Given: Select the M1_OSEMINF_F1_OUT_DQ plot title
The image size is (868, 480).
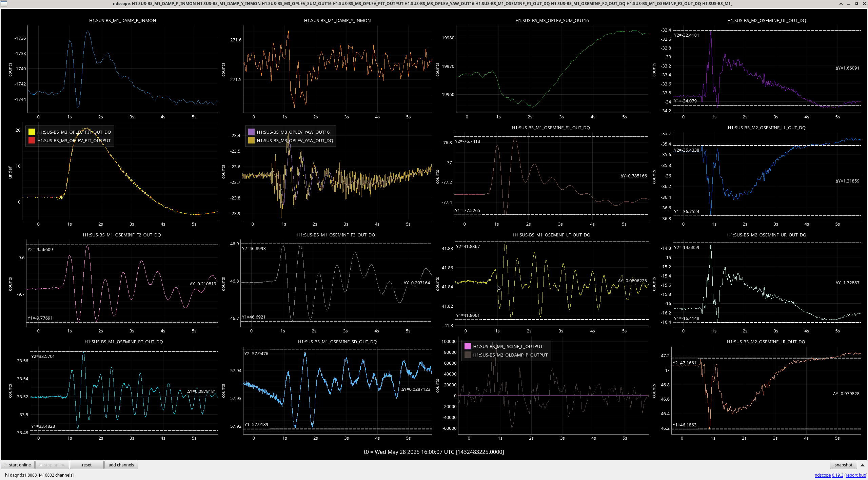Looking at the screenshot, I should pos(551,128).
